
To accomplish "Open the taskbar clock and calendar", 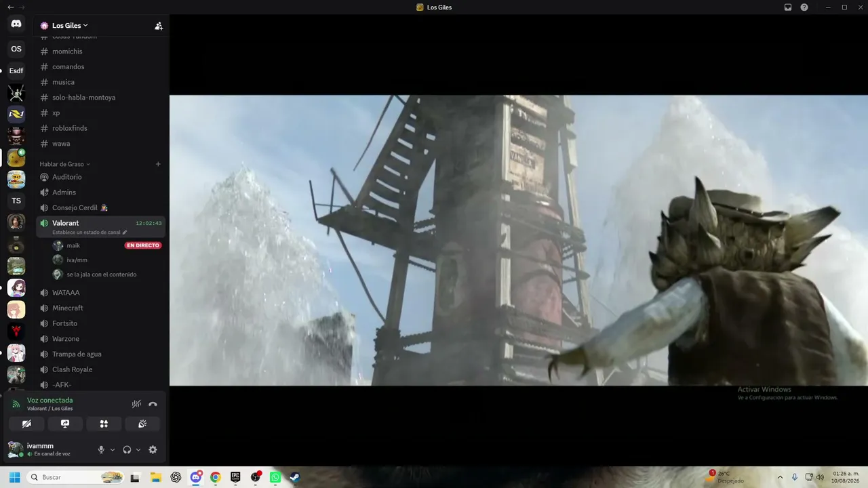I will (846, 477).
